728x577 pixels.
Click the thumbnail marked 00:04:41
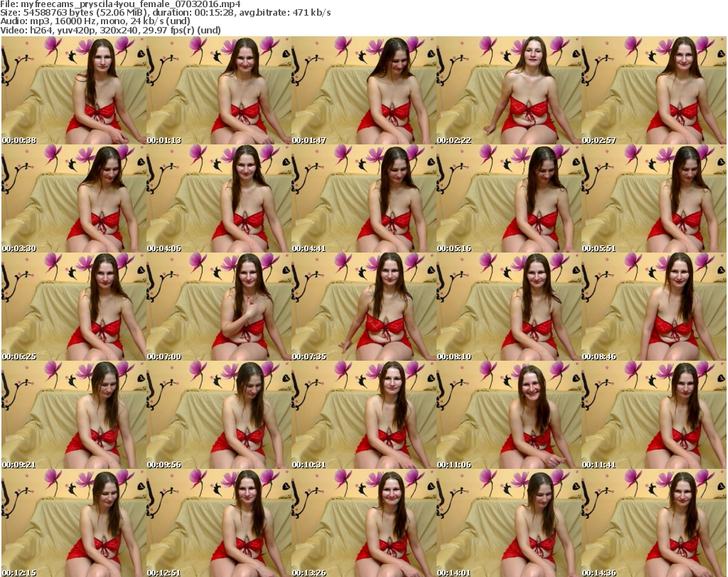click(363, 199)
